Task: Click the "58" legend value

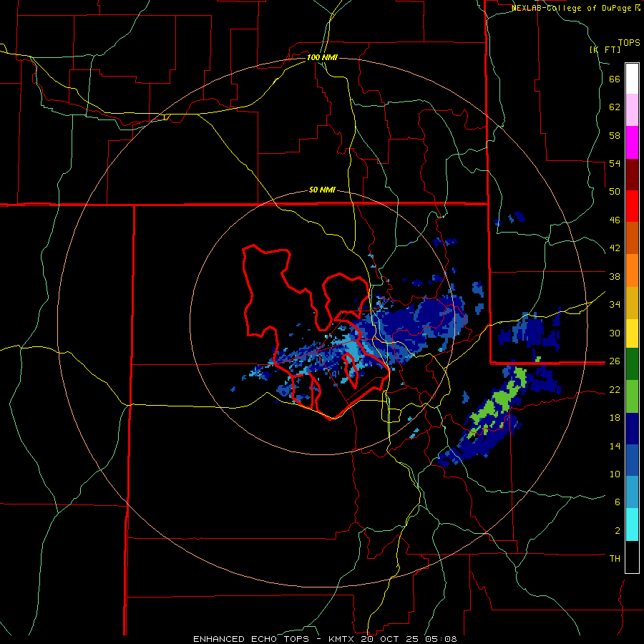Action: click(x=615, y=135)
